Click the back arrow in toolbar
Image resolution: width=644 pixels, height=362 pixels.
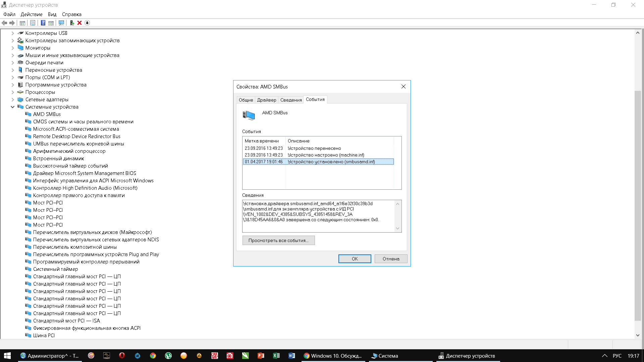[4, 23]
